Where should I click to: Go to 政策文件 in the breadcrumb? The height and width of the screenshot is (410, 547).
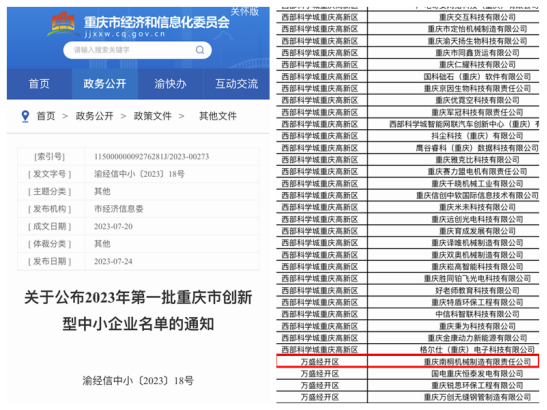click(152, 116)
